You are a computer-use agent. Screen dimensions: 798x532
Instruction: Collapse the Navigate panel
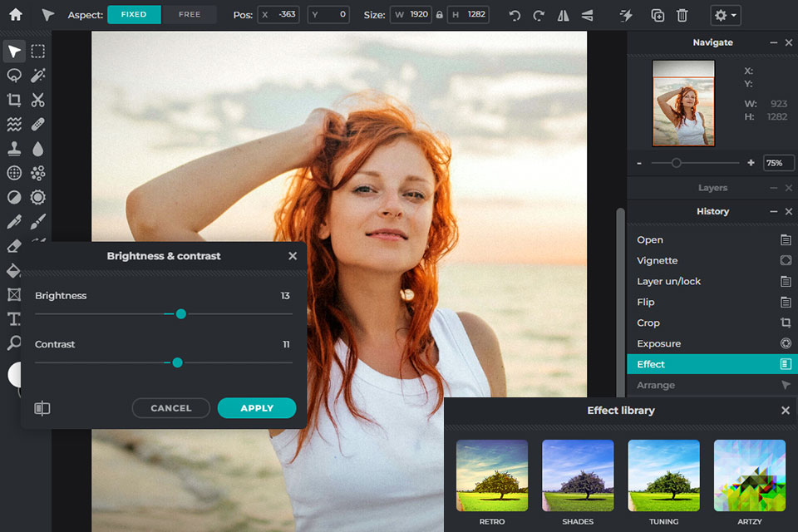[773, 42]
